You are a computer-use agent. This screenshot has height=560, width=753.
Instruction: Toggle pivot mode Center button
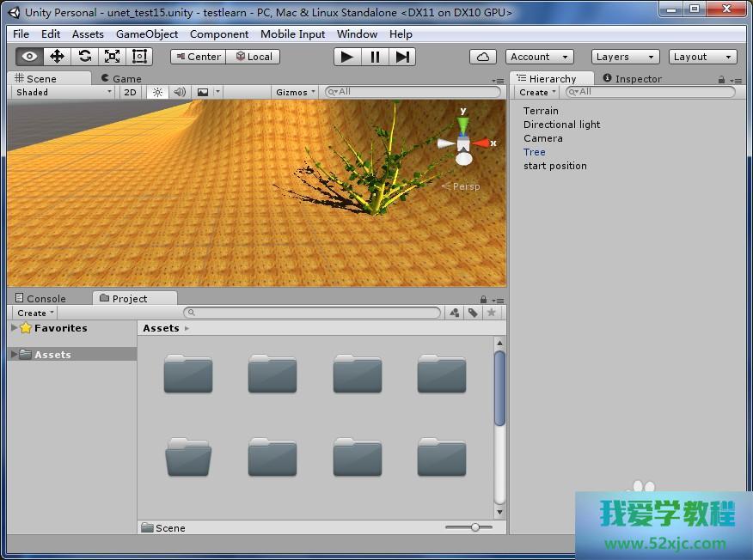(198, 57)
